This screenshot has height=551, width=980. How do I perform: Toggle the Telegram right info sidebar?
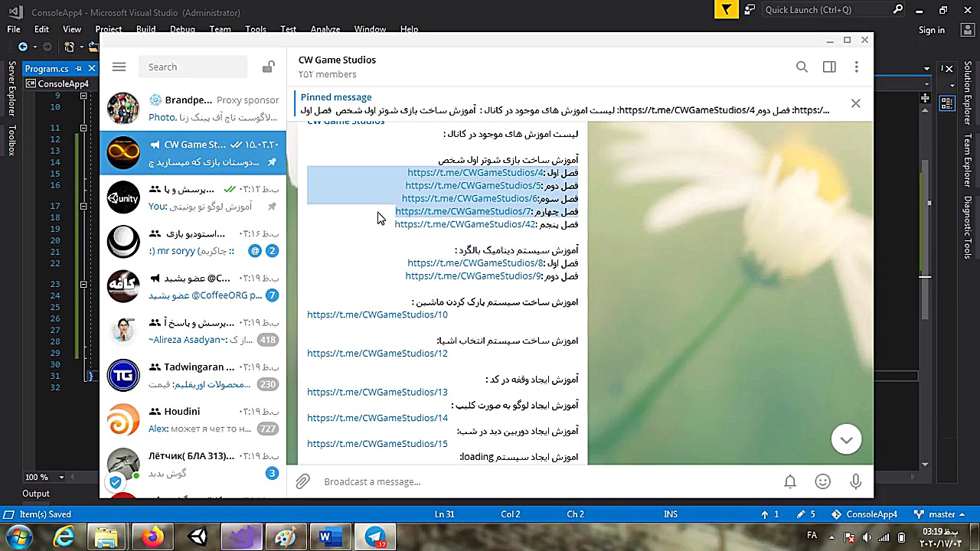[x=829, y=67]
